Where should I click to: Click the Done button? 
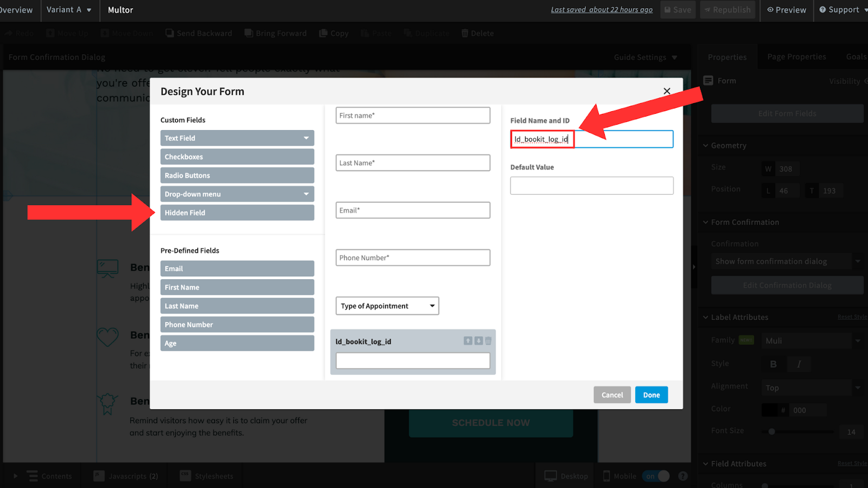tap(651, 395)
